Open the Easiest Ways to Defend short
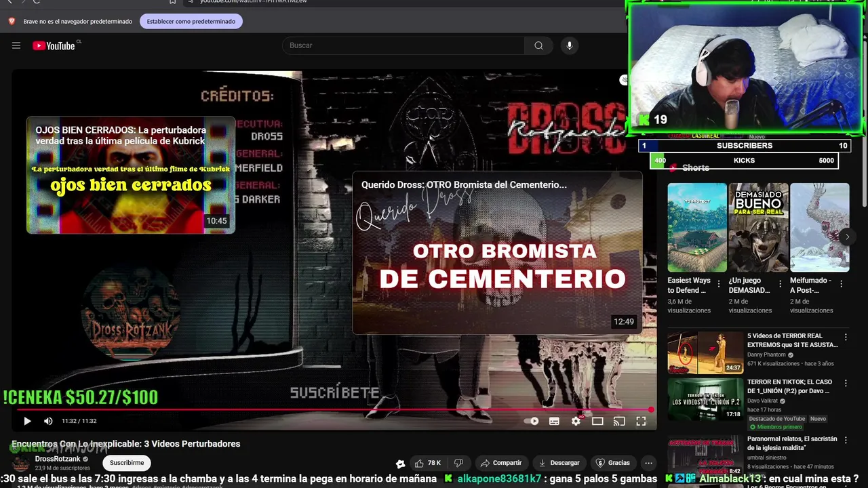 (697, 227)
